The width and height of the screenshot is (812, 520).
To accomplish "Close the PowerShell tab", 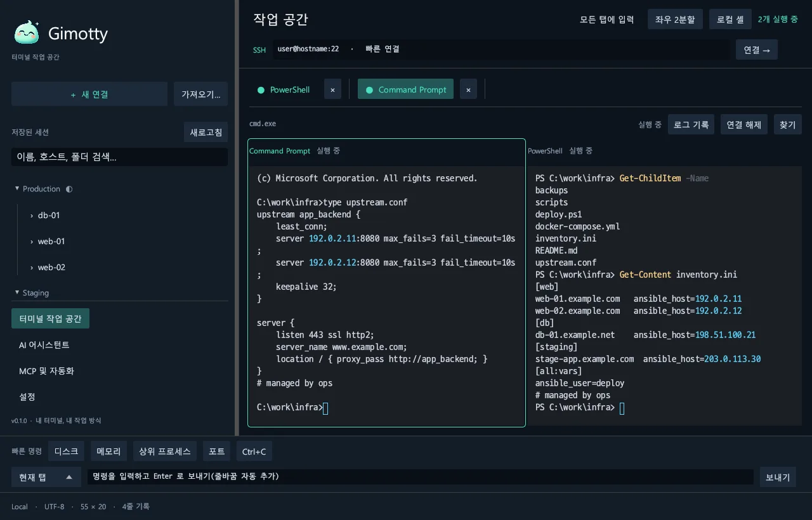I will click(332, 89).
